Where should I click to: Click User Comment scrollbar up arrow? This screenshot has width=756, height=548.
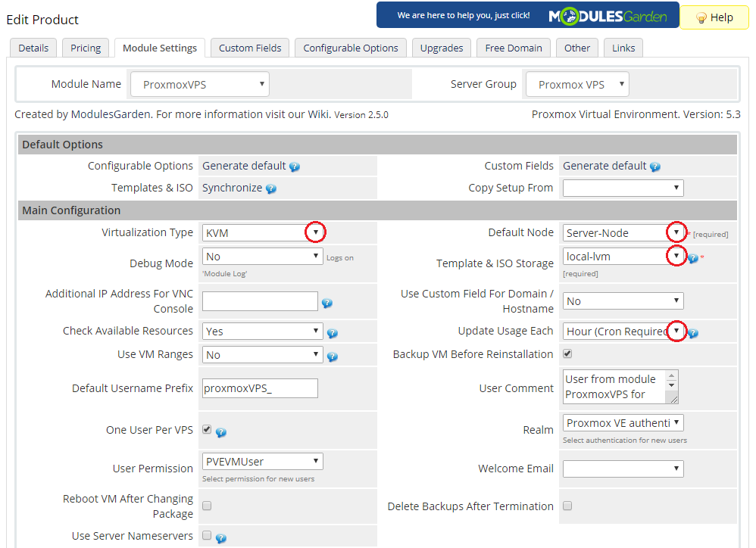672,375
